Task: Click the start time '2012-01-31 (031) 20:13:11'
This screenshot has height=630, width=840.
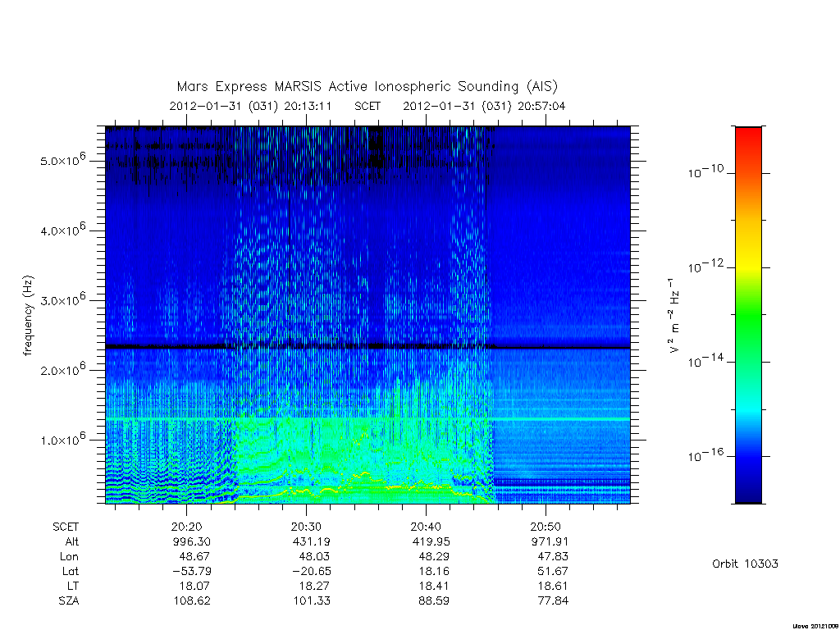Action: click(250, 106)
